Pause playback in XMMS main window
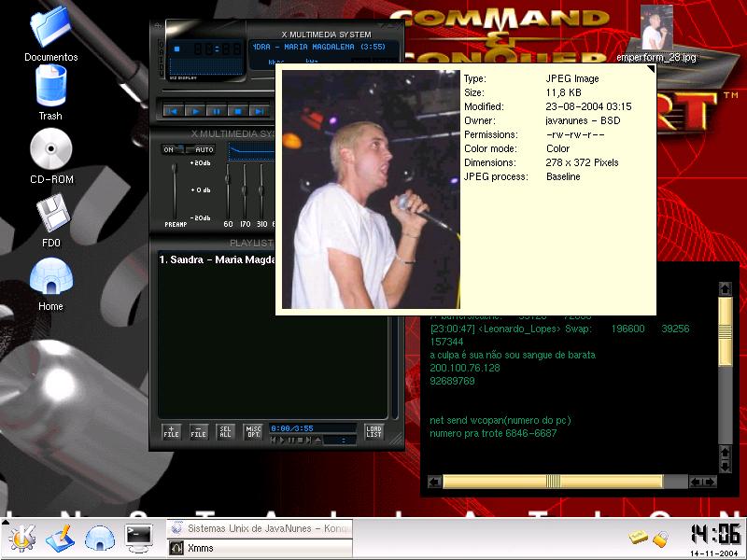The width and height of the screenshot is (747, 560). 217,111
